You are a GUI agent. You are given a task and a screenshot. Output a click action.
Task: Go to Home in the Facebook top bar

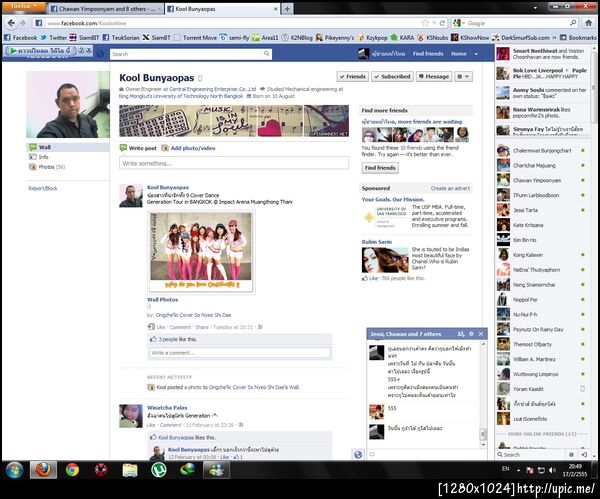tap(458, 54)
